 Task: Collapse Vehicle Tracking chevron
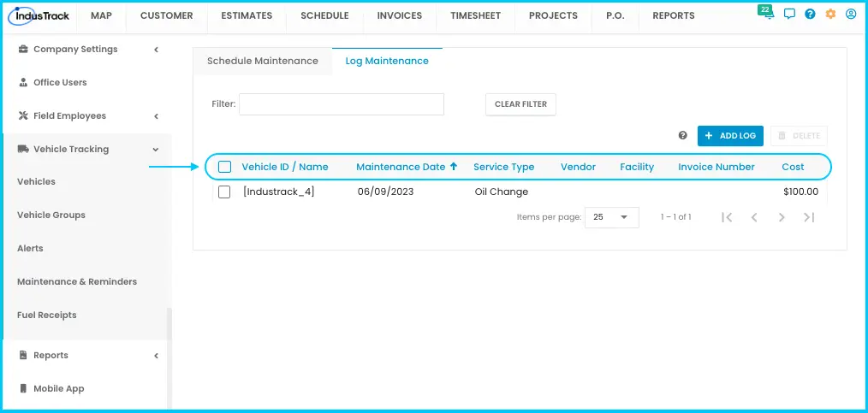[156, 150]
